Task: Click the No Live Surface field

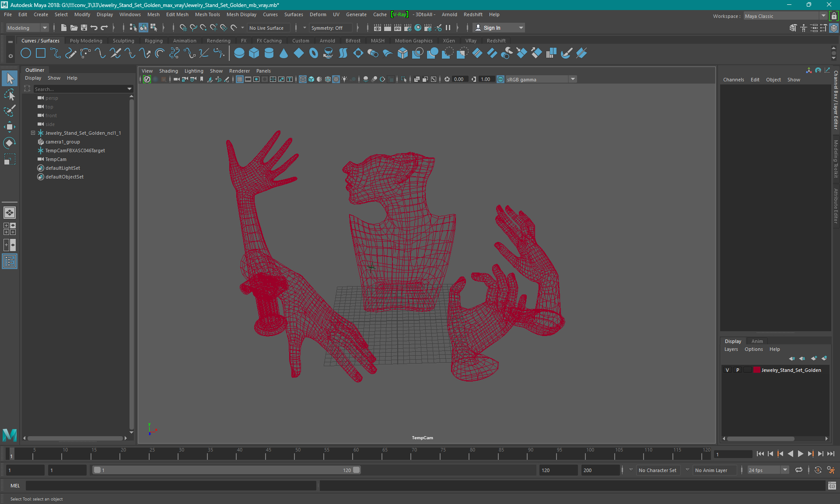Action: tap(269, 28)
